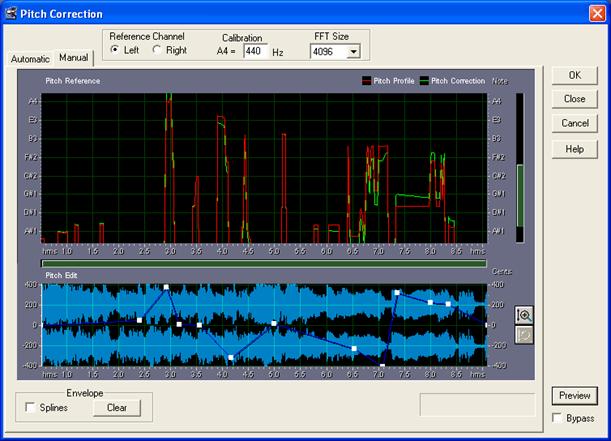The image size is (611, 441).
Task: Click the Pitch Correction title bar icon
Action: click(10, 13)
